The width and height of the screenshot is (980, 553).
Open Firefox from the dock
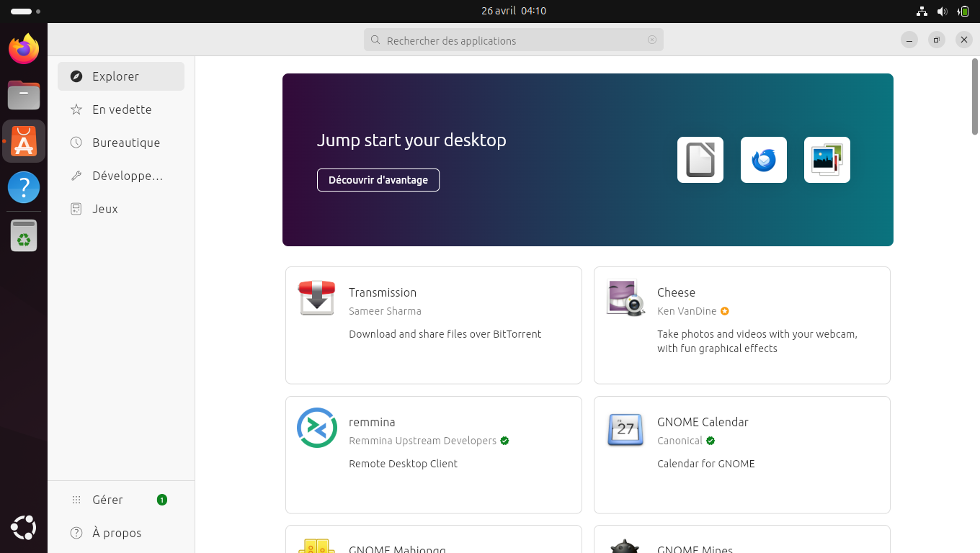click(24, 49)
